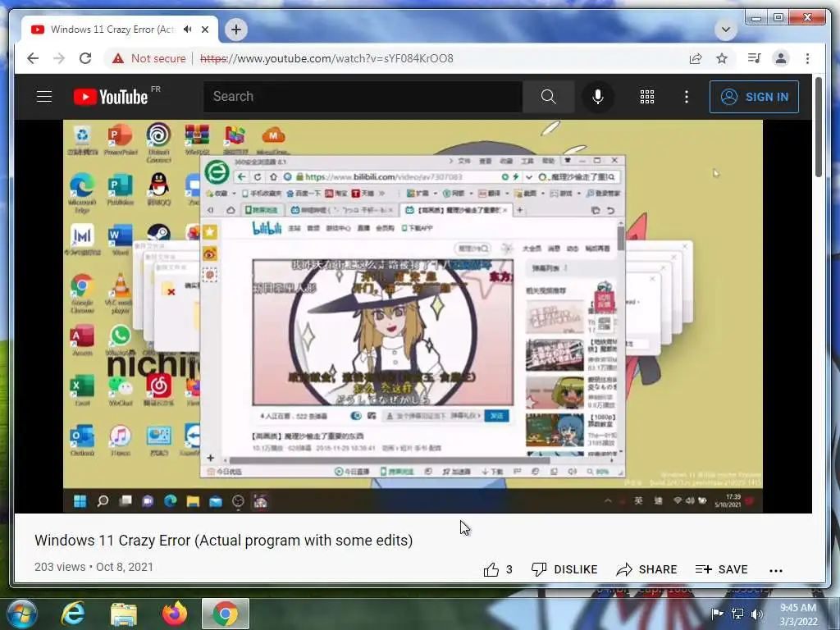Open the SHARE option under the video

(x=646, y=569)
